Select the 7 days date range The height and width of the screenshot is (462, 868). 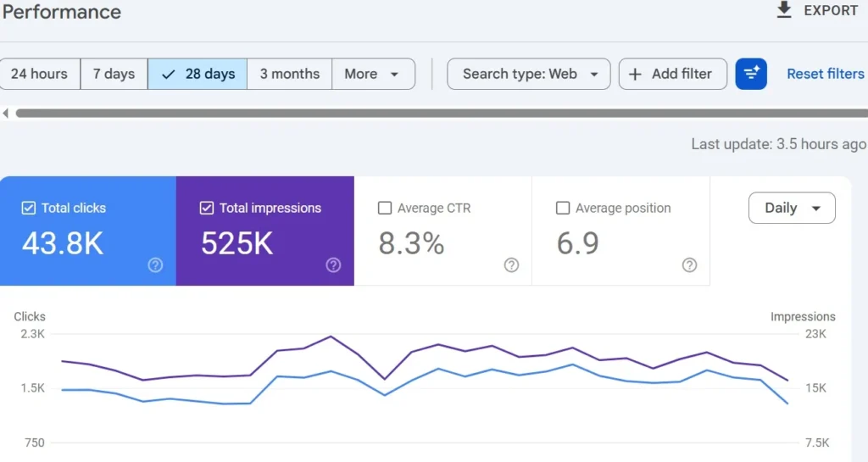pyautogui.click(x=114, y=74)
